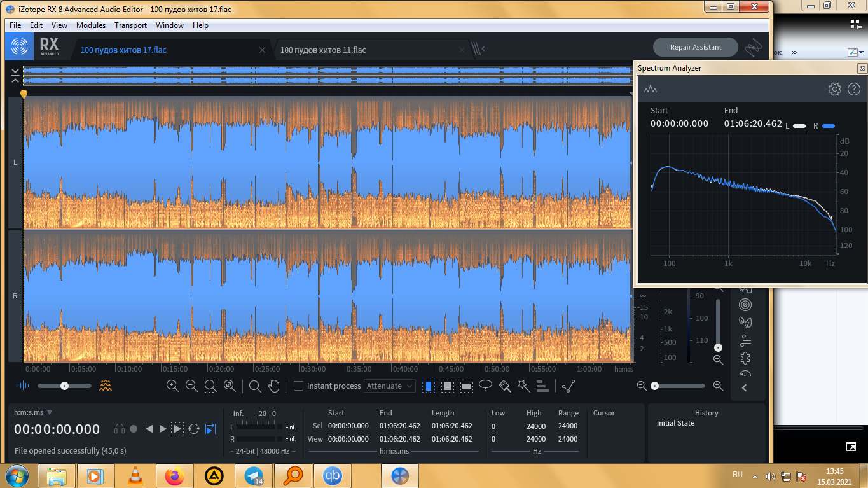Adjust the waveform/spectrogram opacity slider
The image size is (868, 488).
[64, 386]
